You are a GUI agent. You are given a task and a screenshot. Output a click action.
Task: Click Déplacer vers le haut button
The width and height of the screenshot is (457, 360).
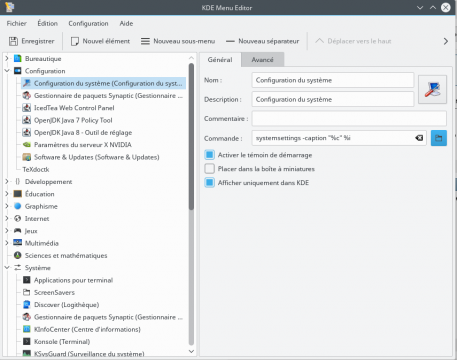click(x=353, y=41)
